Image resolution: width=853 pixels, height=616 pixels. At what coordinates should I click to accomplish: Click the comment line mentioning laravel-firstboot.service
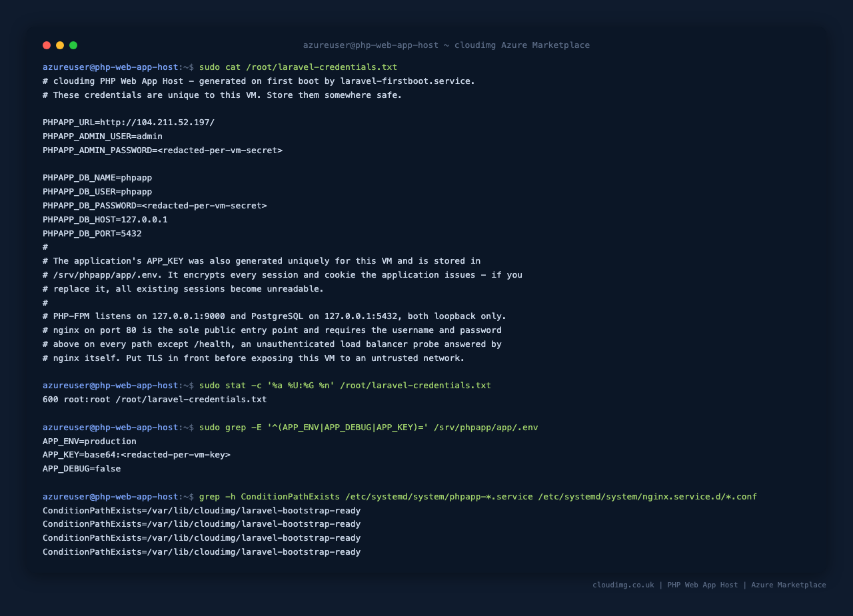(x=259, y=81)
